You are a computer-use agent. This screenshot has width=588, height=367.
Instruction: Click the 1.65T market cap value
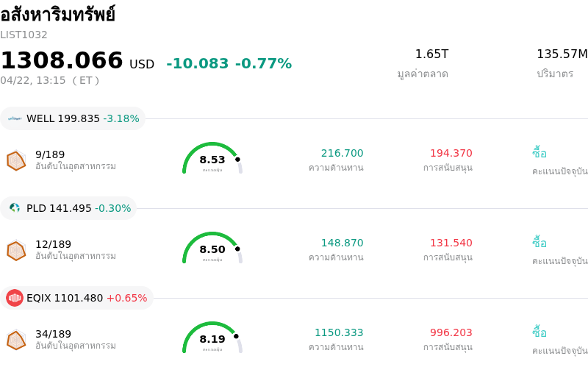[431, 54]
